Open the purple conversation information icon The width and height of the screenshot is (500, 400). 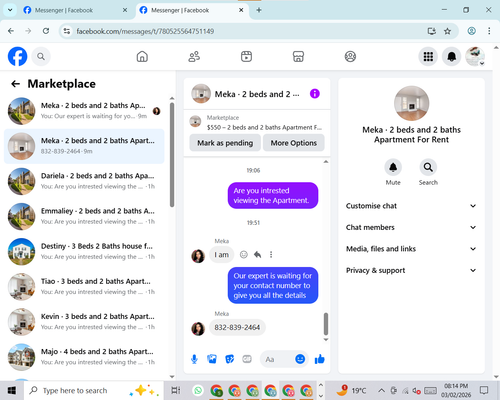click(315, 94)
